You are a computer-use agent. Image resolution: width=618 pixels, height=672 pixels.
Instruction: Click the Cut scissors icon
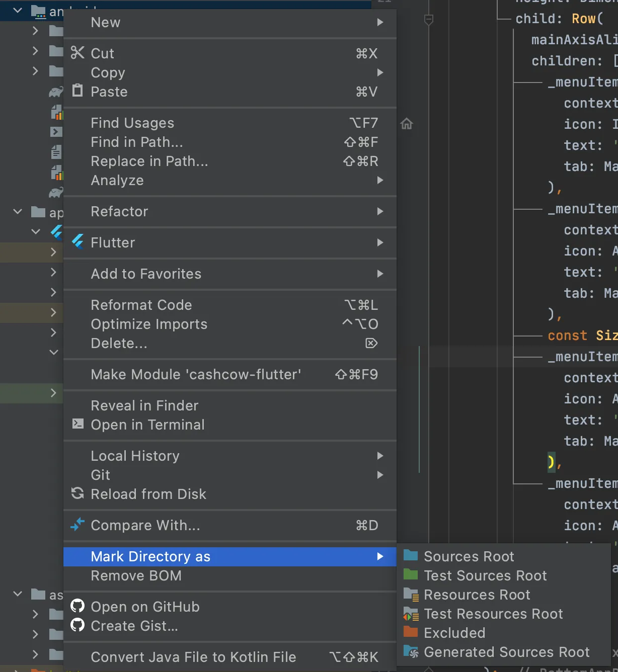[77, 53]
